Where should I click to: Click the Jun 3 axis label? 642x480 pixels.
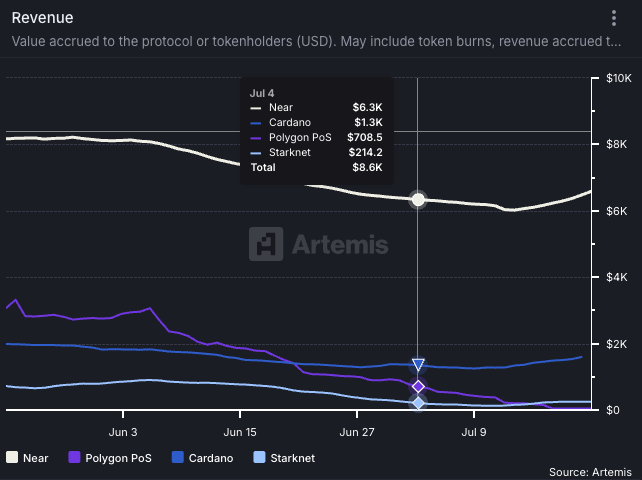coord(123,432)
